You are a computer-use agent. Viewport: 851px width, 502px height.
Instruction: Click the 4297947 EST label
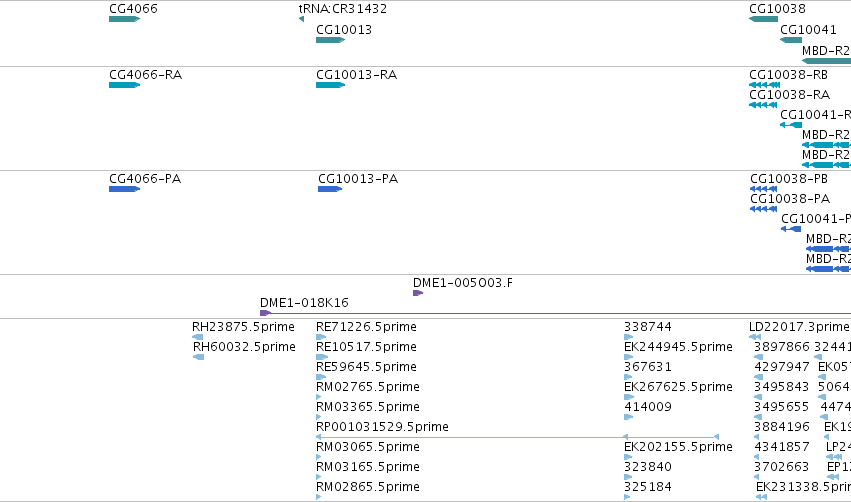pyautogui.click(x=782, y=367)
